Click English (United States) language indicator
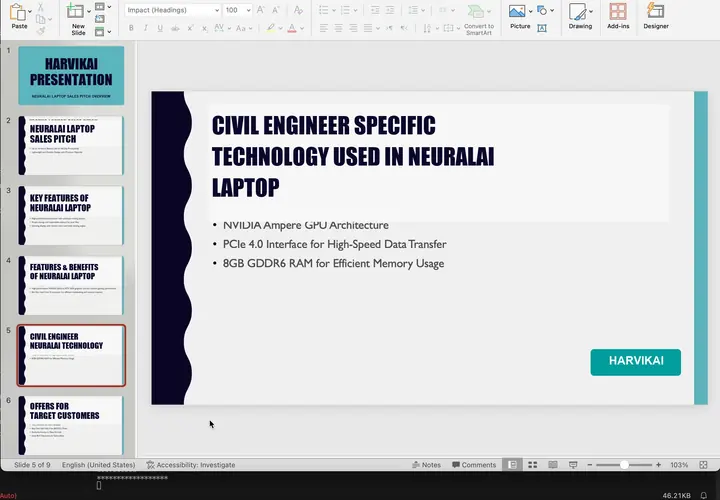This screenshot has width=720, height=500. [99, 465]
